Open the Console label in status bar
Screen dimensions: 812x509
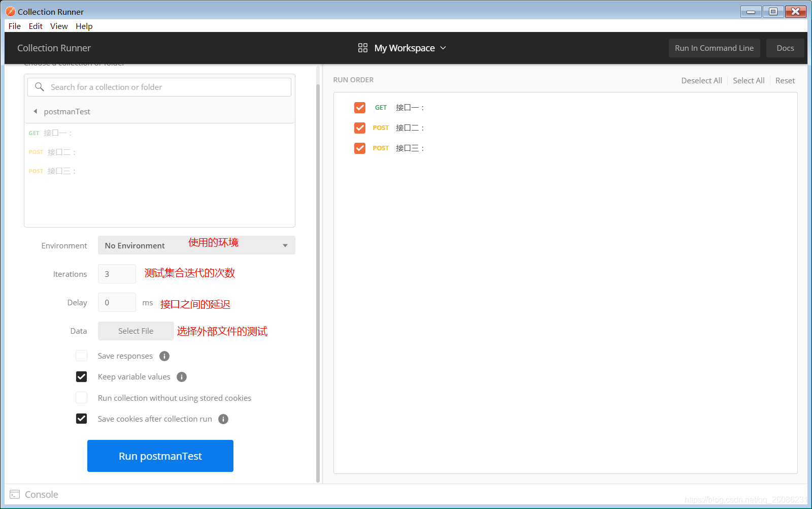point(42,494)
